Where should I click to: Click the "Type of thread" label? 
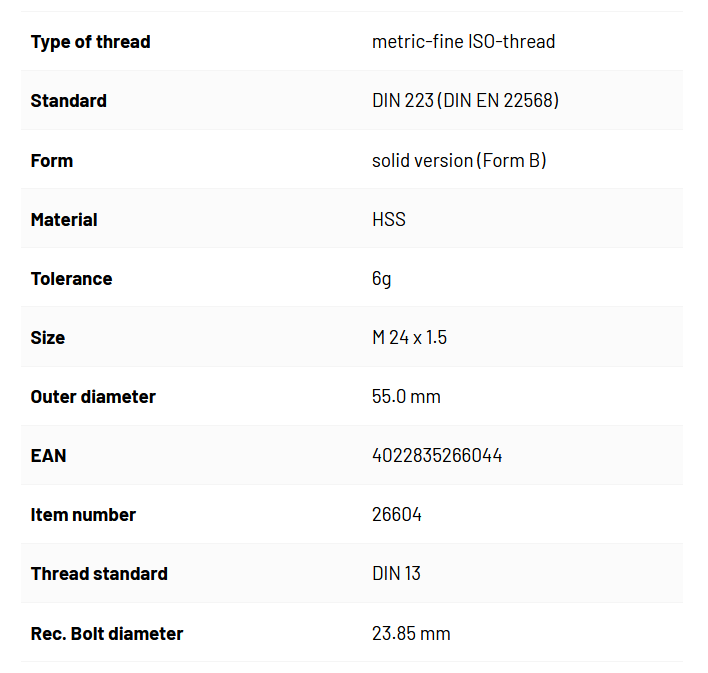[x=90, y=42]
